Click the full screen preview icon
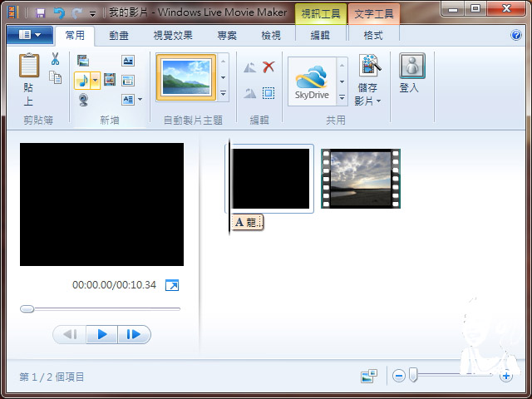This screenshot has height=399, width=532. [x=172, y=285]
